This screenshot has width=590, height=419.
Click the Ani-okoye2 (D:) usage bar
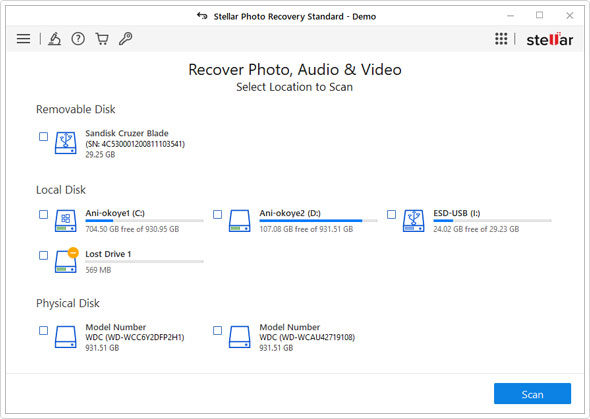point(318,221)
